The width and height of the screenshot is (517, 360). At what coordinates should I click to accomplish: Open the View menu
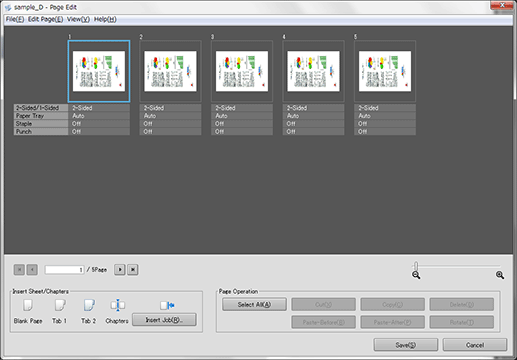(x=78, y=19)
